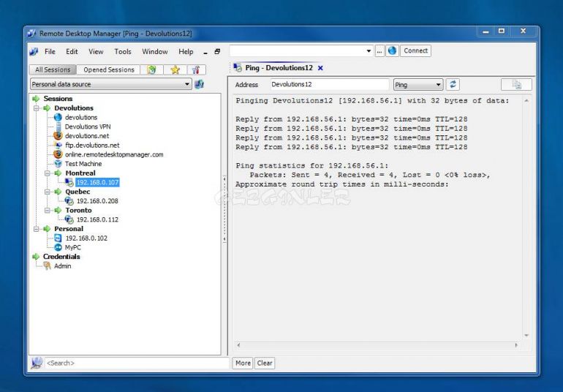The width and height of the screenshot is (563, 392).
Task: Close the Ping - Devolutions12 tab
Action: point(320,68)
